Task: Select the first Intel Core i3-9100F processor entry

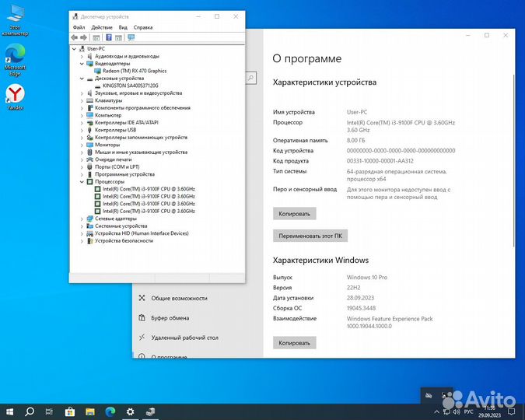Action: click(x=149, y=189)
